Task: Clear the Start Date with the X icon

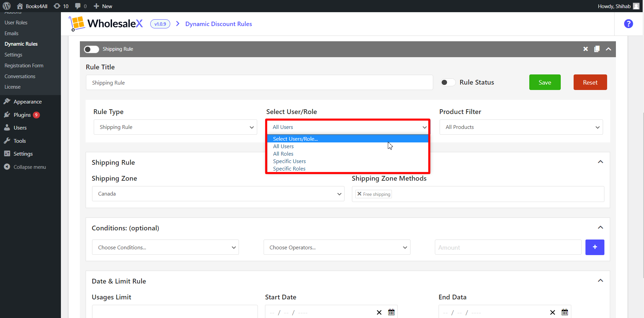Action: 379,312
